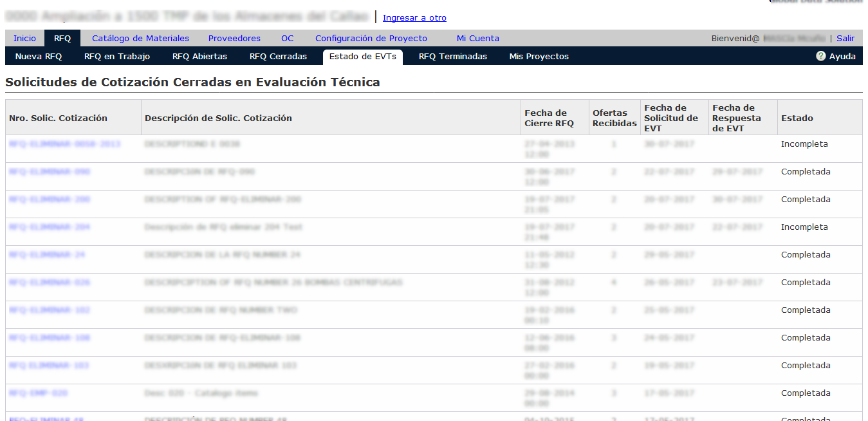Click the Salir logout link
Image resolution: width=868 pixels, height=421 pixels.
point(845,38)
